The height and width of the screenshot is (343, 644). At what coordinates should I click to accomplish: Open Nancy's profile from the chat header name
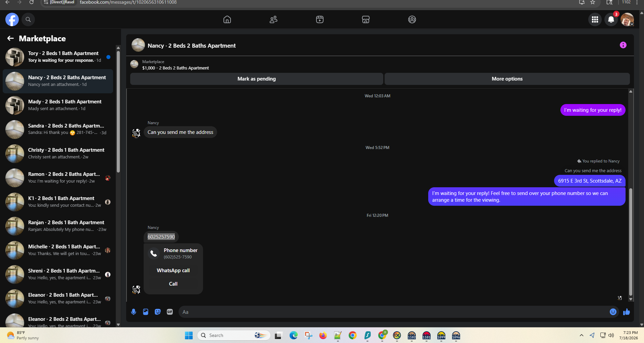tap(192, 46)
